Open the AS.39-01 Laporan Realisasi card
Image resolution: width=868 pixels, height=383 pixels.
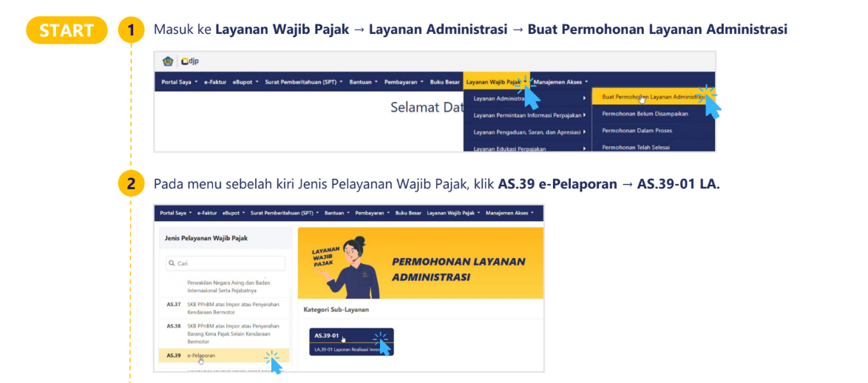coord(351,342)
